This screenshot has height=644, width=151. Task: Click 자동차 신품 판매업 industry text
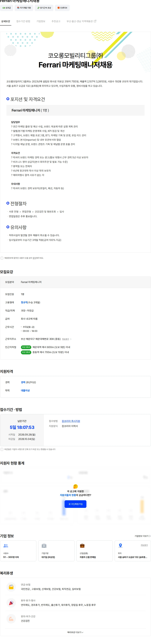point(88,557)
